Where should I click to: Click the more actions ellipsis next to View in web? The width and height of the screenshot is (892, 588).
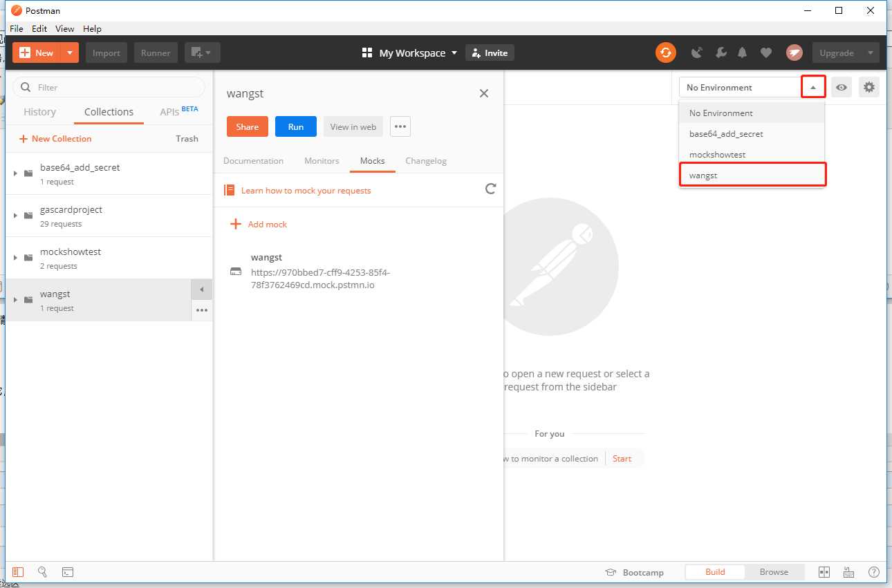click(400, 126)
